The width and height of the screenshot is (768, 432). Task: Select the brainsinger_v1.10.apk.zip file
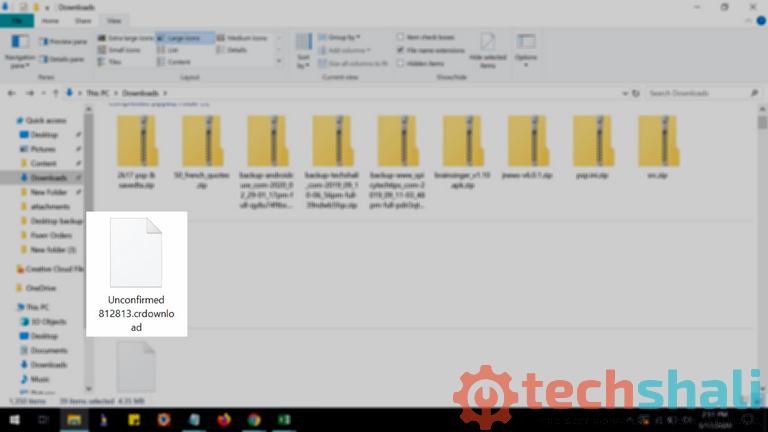[x=462, y=152]
